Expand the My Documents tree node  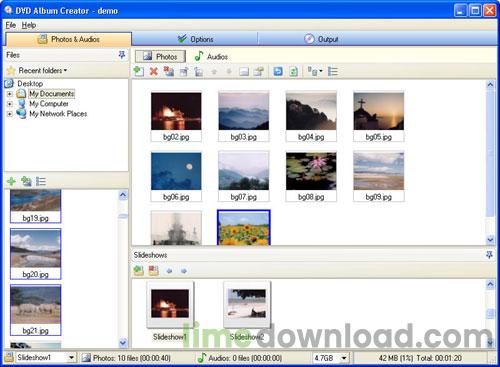point(9,94)
